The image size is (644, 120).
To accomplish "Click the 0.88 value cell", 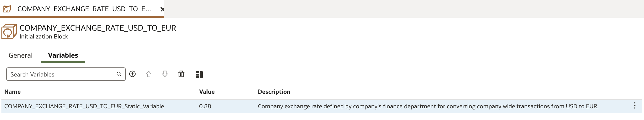I will point(205,106).
